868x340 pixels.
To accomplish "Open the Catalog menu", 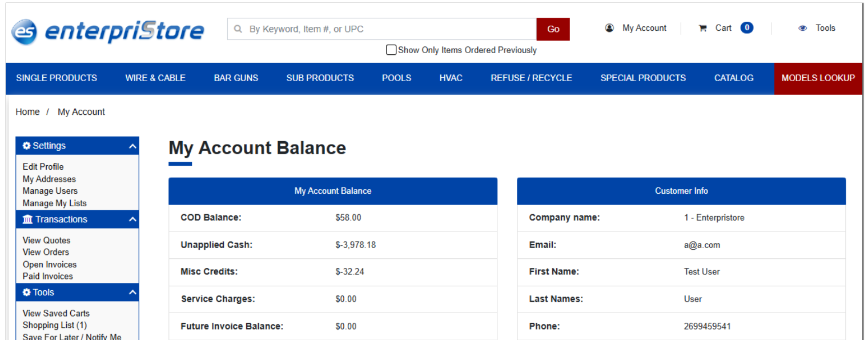I will (734, 78).
